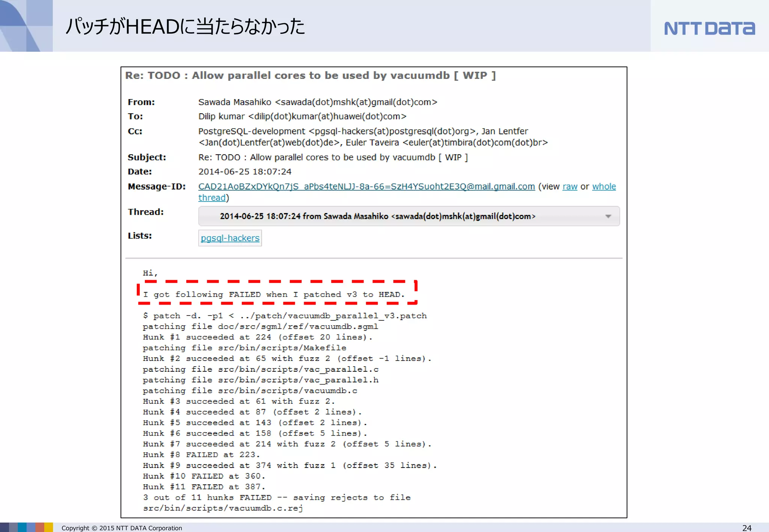Click the line 'Hunk #8 FAILED at 223'
This screenshot has height=532, width=769.
click(201, 455)
